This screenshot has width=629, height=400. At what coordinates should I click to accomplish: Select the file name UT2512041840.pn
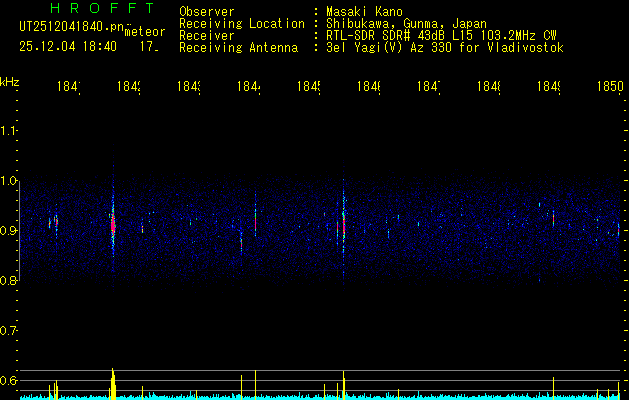pos(72,27)
